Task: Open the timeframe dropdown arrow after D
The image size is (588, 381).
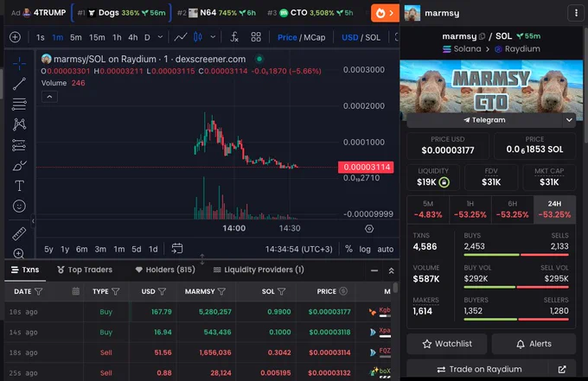Action: pyautogui.click(x=160, y=37)
